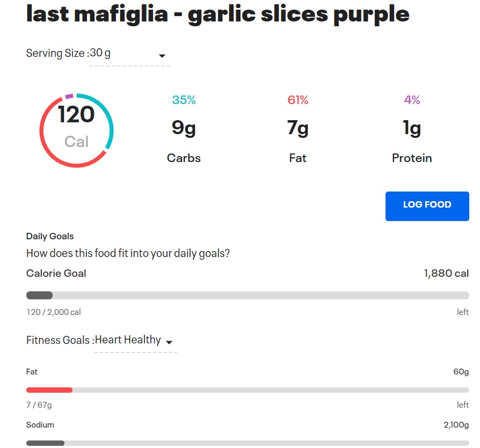This screenshot has height=448, width=480.
Task: Select the 1g Protein value
Action: [x=412, y=128]
